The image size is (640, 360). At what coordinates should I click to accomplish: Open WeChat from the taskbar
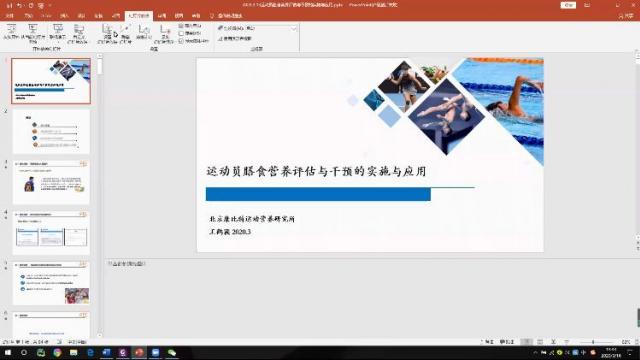(172, 352)
